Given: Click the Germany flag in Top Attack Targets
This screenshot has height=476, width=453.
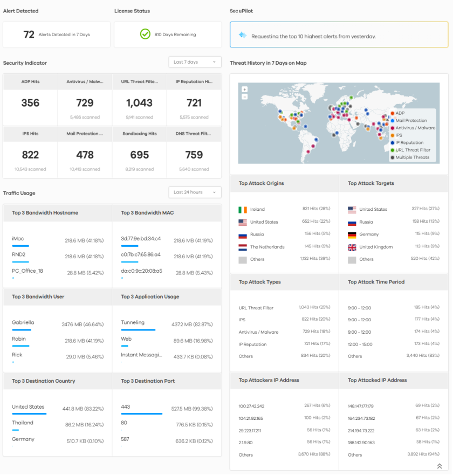Looking at the screenshot, I should click(352, 234).
